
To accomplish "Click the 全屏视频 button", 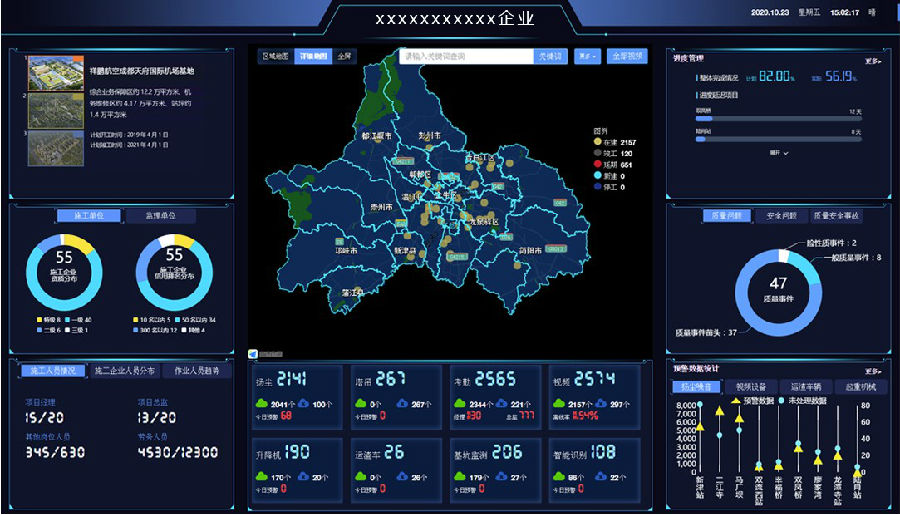I will 627,57.
